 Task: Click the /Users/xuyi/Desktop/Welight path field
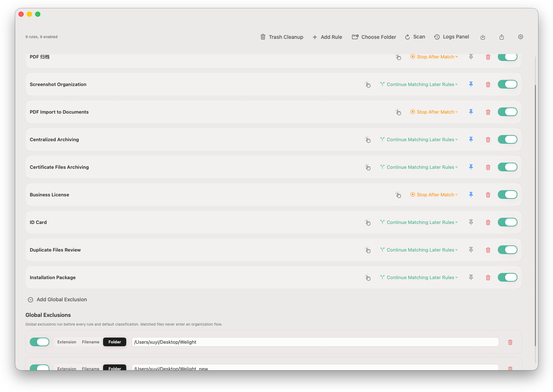315,342
